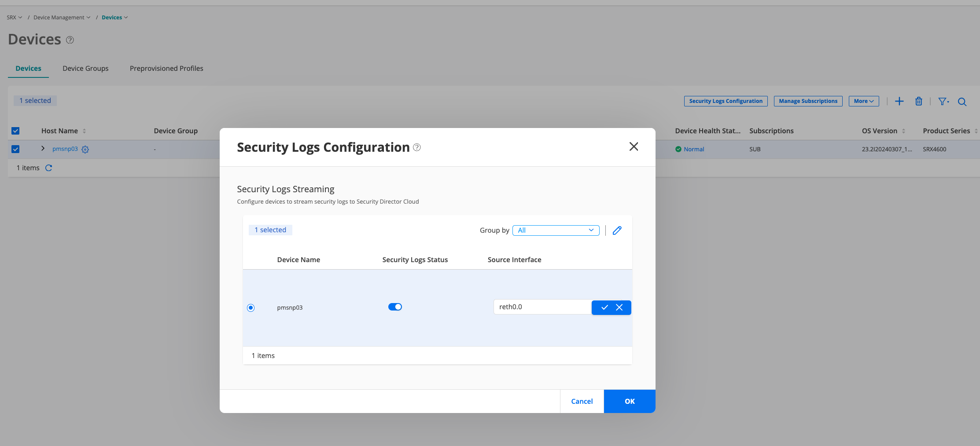Image resolution: width=980 pixels, height=446 pixels.
Task: Uncheck the pmsnp03 row checkbox
Action: coord(15,149)
